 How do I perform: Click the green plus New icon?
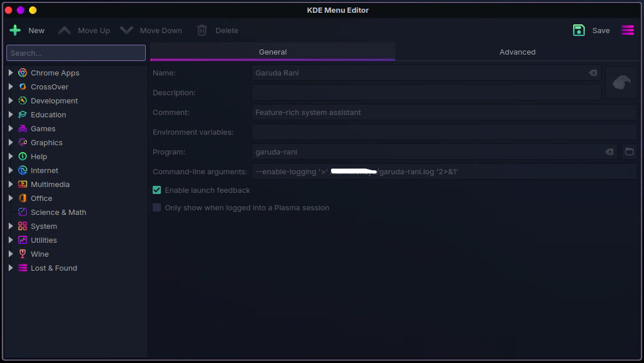[x=15, y=30]
